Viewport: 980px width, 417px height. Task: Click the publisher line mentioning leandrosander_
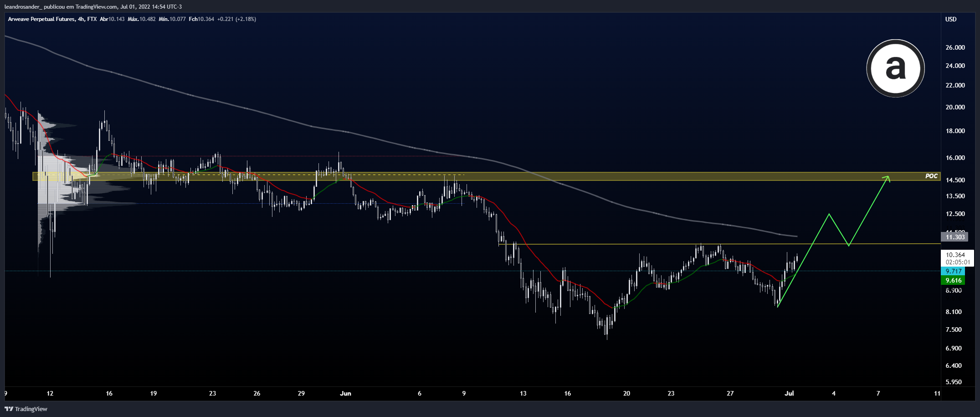93,6
